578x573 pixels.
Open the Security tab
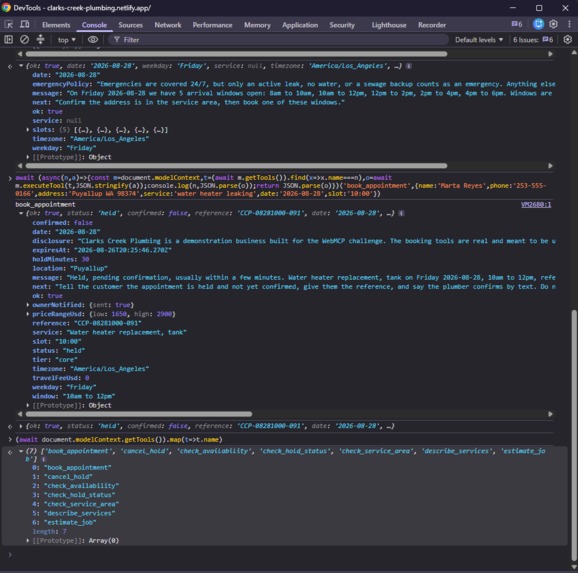pos(342,25)
